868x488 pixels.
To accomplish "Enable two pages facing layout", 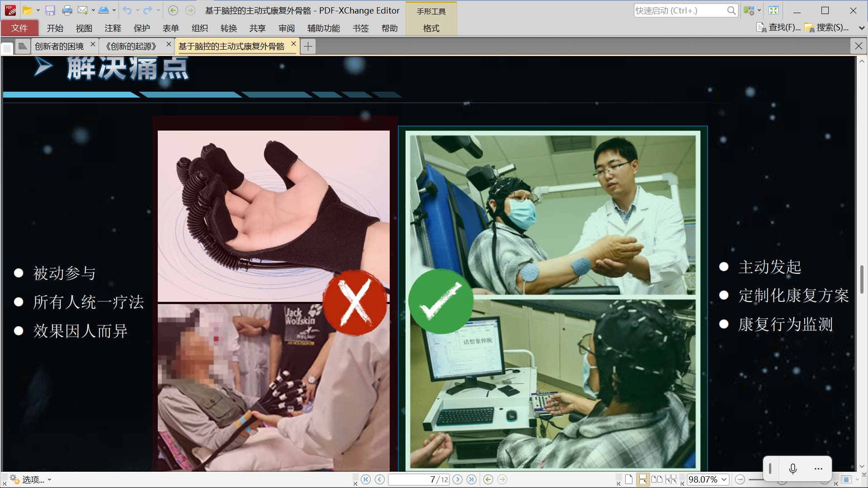I will point(656,479).
